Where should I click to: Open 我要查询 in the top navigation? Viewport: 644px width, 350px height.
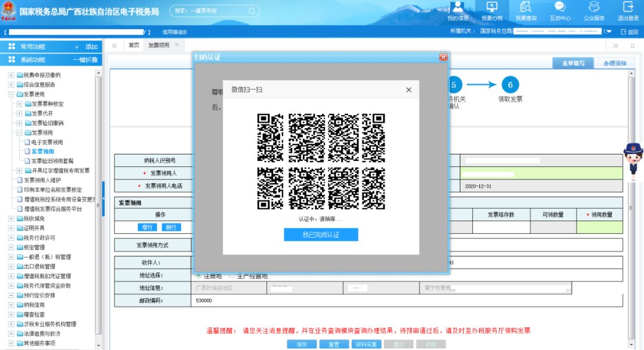pos(526,11)
